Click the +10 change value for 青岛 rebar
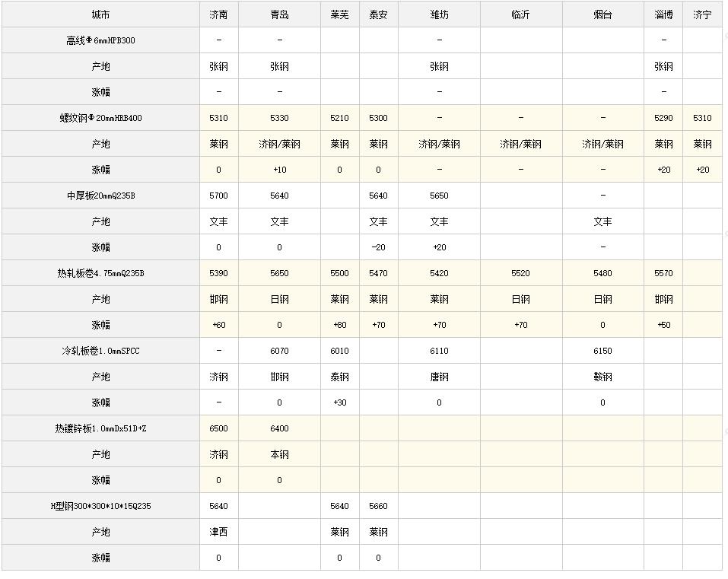728x579 pixels. 279,170
